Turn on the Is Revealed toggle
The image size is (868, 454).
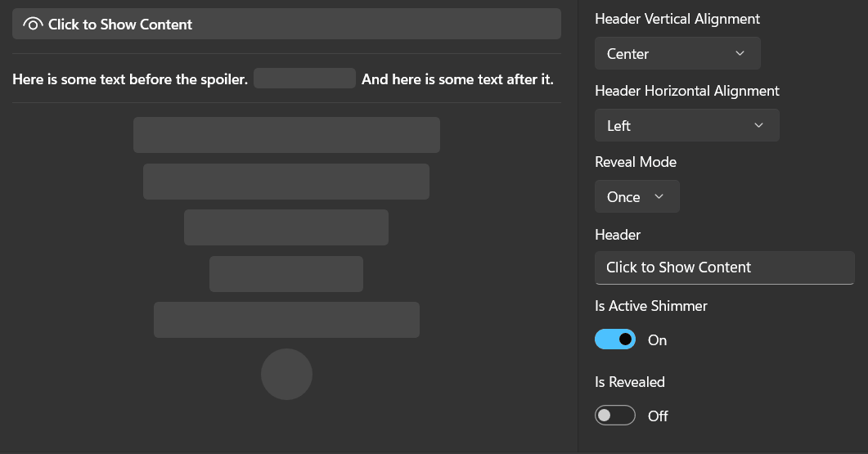pyautogui.click(x=615, y=416)
